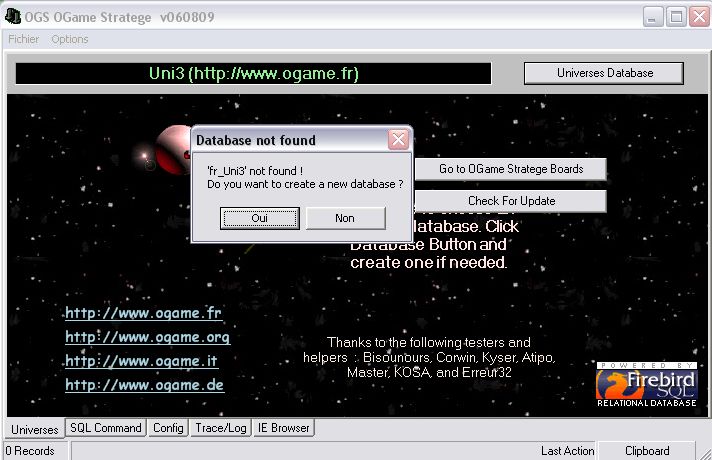Click the red planet image
Image resolution: width=712 pixels, height=460 pixels.
coord(170,150)
